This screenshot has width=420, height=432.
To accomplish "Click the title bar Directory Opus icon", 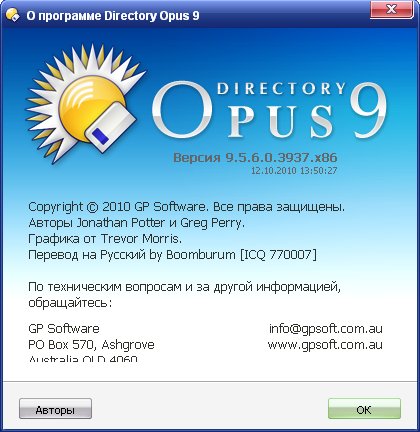I will coord(13,15).
